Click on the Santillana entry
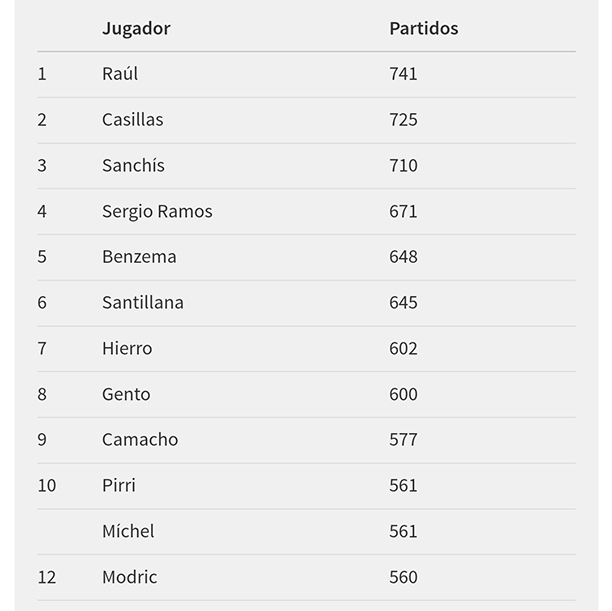 (x=143, y=303)
